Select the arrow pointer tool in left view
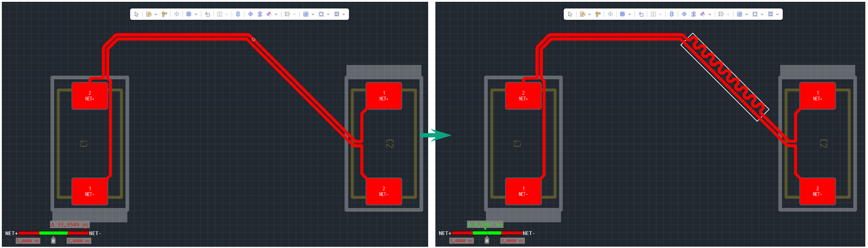The height and width of the screenshot is (248, 868). 137,14
